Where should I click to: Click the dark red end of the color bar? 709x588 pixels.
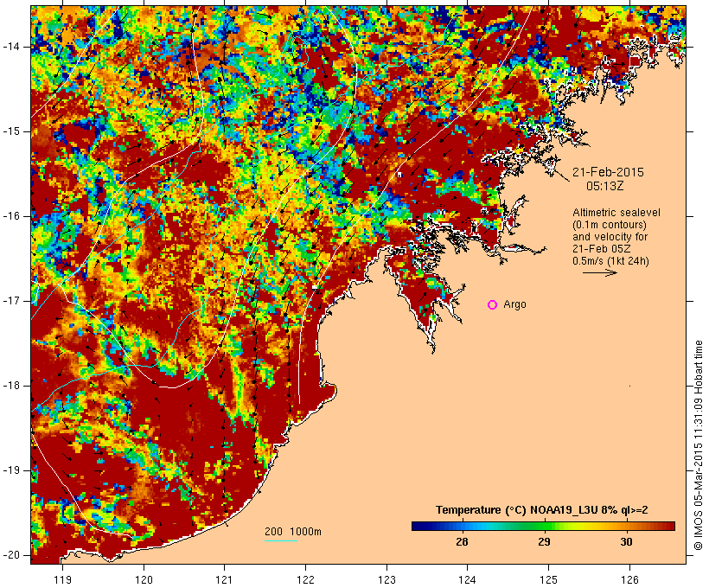(668, 526)
